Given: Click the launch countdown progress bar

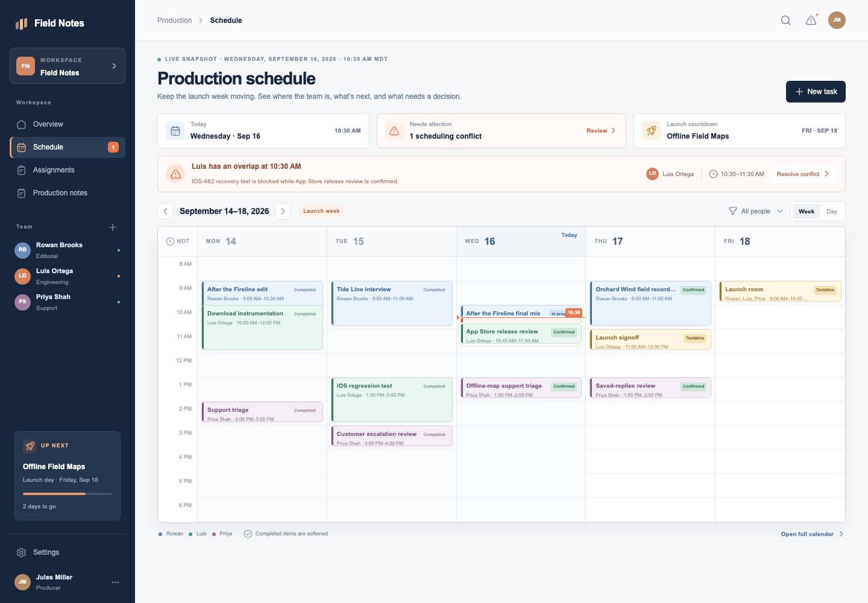Looking at the screenshot, I should click(68, 494).
